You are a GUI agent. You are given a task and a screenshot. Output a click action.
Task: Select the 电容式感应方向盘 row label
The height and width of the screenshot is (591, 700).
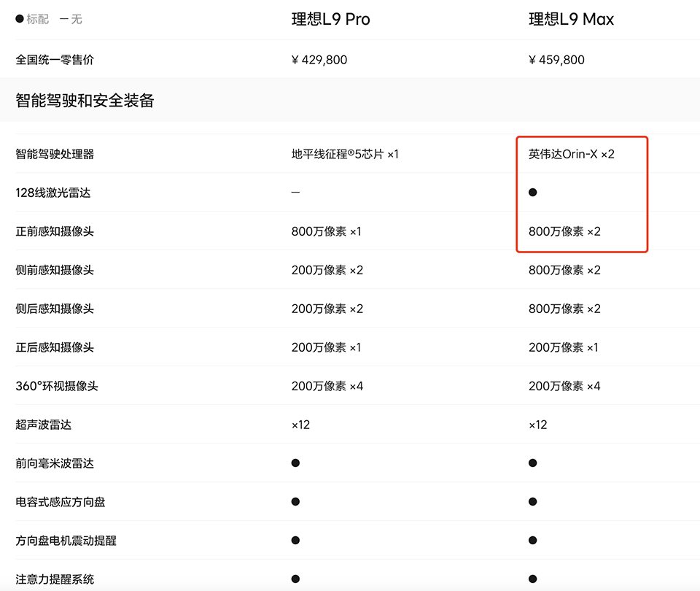61,502
